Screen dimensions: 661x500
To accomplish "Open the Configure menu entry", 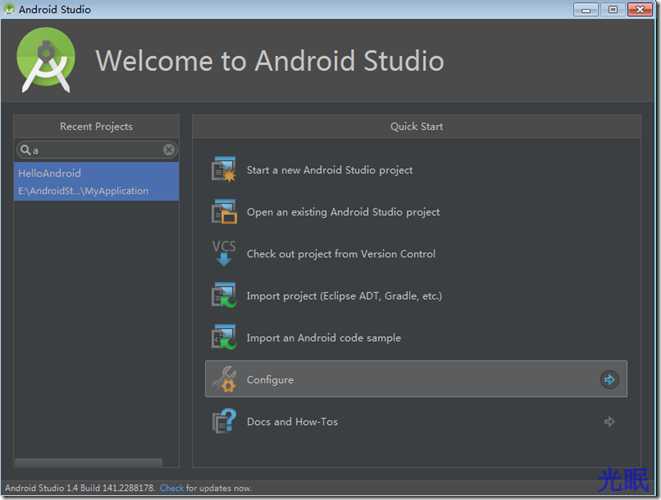I will 416,379.
